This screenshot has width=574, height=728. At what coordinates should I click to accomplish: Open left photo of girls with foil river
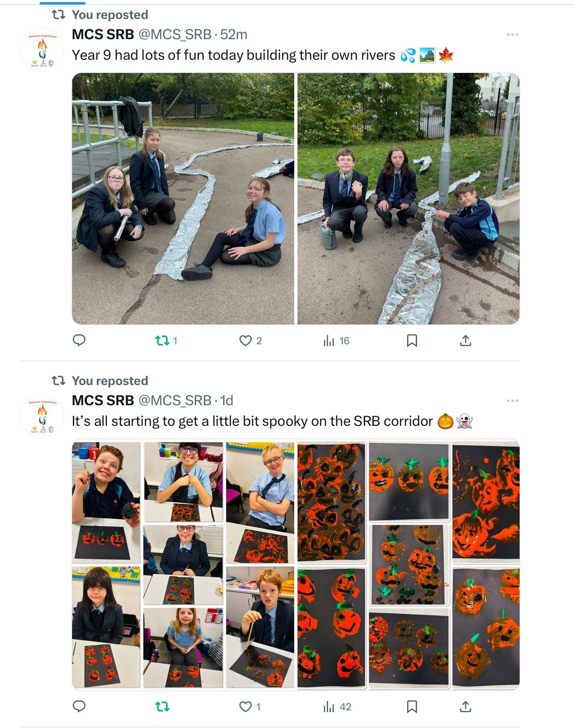[183, 199]
